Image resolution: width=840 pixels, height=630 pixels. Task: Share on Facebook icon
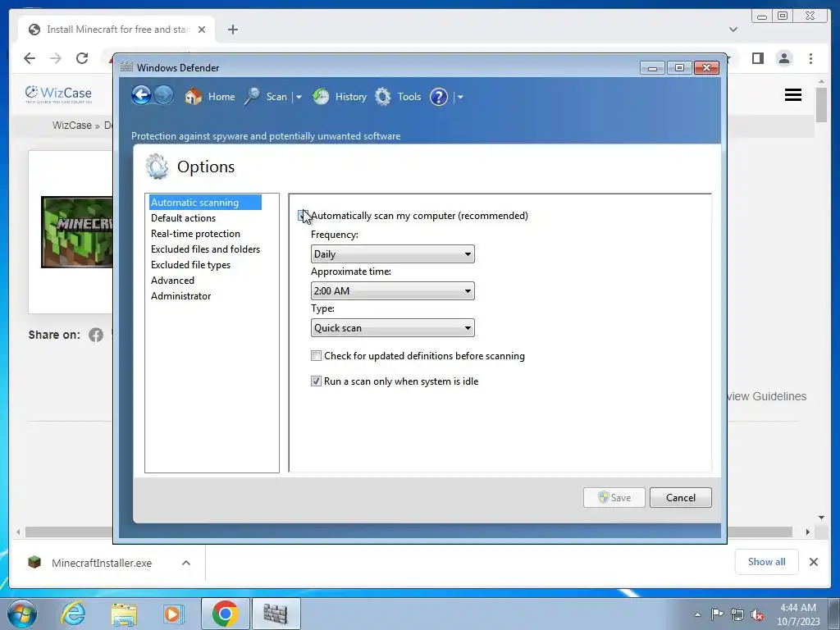tap(96, 336)
